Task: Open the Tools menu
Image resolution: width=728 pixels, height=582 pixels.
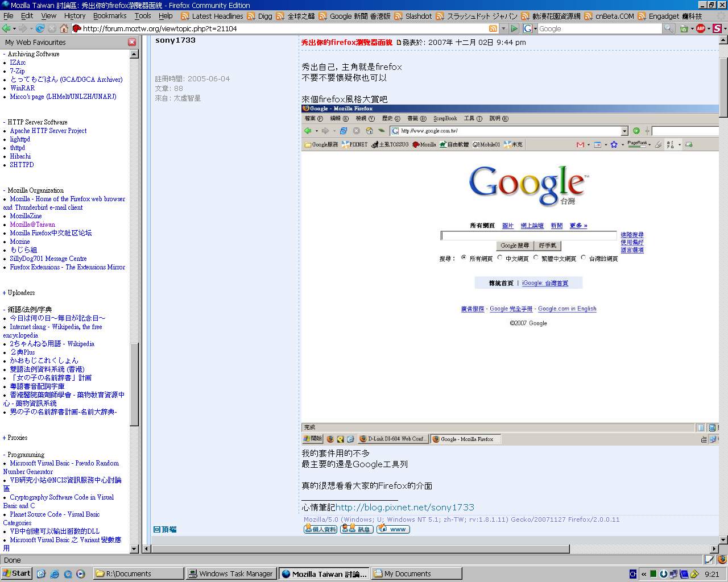Action: tap(143, 16)
